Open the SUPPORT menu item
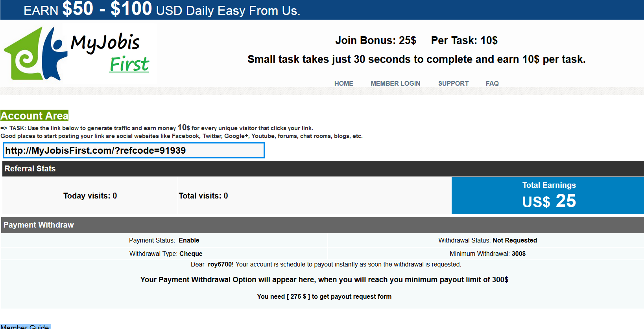This screenshot has height=329, width=644. pyautogui.click(x=453, y=83)
